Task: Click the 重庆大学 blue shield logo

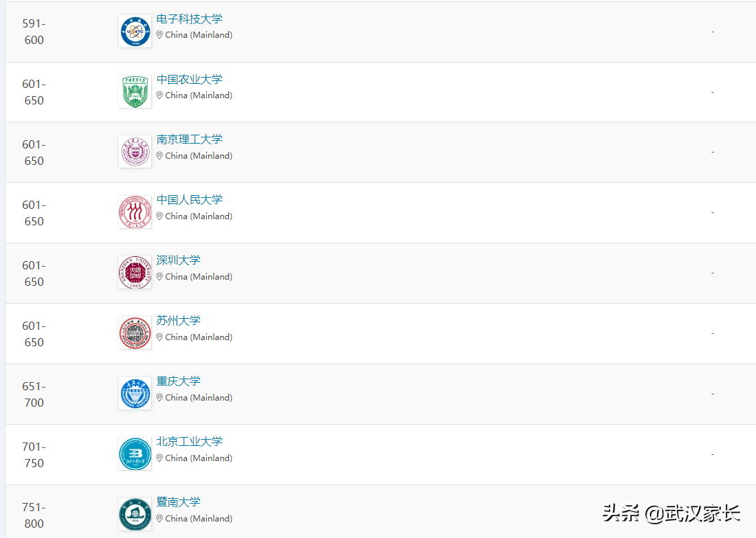Action: [135, 393]
